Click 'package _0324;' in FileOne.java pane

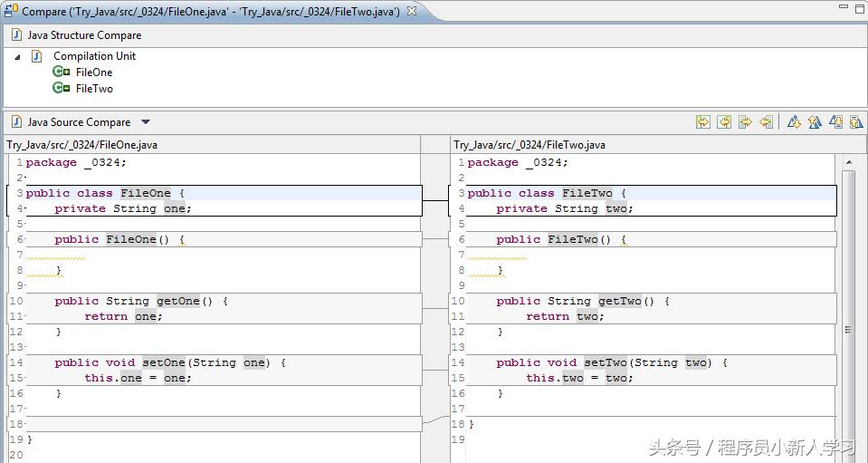pyautogui.click(x=76, y=162)
